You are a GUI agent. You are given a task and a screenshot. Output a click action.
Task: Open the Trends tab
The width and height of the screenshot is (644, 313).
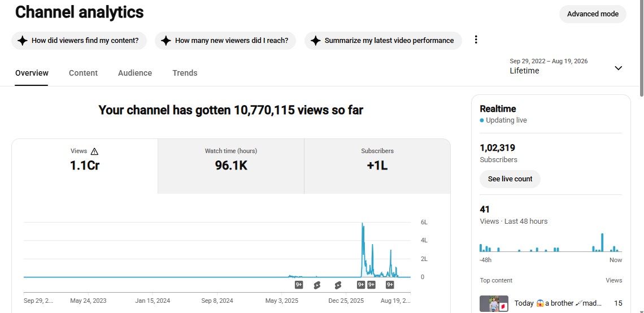185,73
